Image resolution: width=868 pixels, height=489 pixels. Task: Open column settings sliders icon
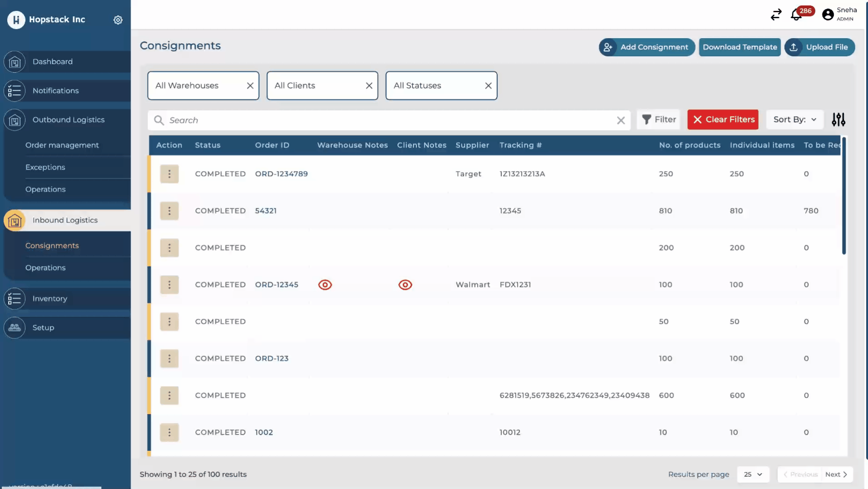coord(838,120)
